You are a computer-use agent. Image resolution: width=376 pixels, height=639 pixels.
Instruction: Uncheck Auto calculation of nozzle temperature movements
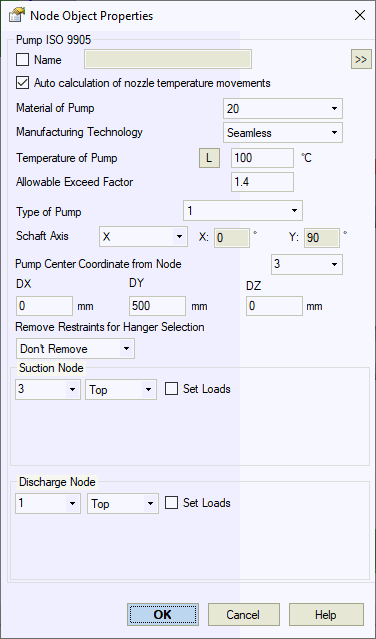click(x=22, y=83)
